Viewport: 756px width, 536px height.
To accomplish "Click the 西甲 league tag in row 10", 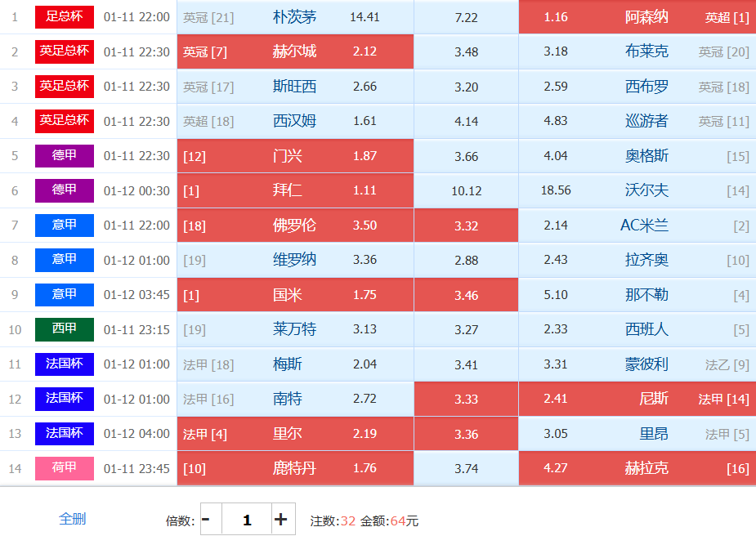I will coord(65,329).
